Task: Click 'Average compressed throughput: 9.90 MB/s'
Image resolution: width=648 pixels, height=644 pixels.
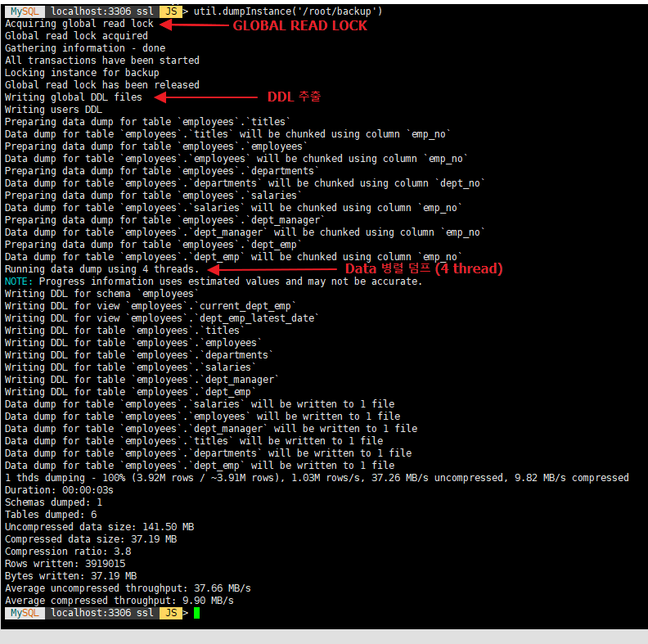Action: pyautogui.click(x=119, y=601)
